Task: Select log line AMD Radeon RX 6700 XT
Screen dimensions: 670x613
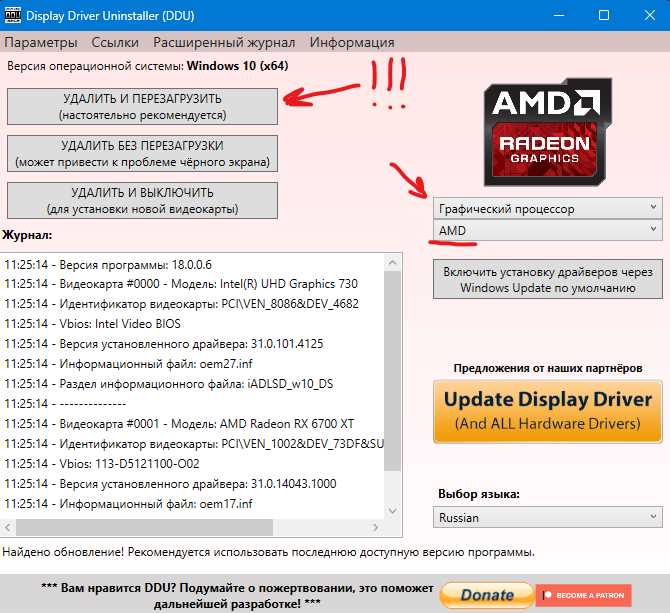Action: pos(179,424)
